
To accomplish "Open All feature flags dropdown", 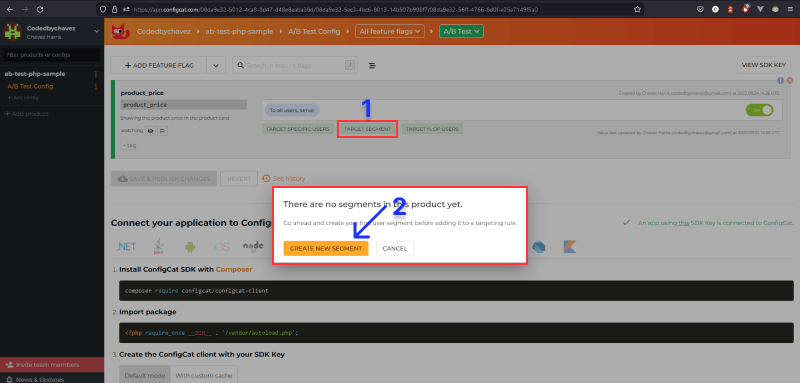I will [390, 31].
